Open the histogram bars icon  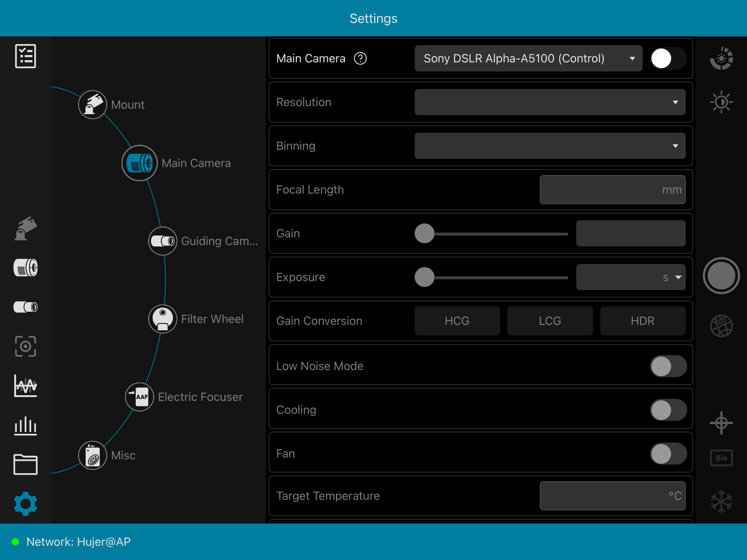(26, 425)
